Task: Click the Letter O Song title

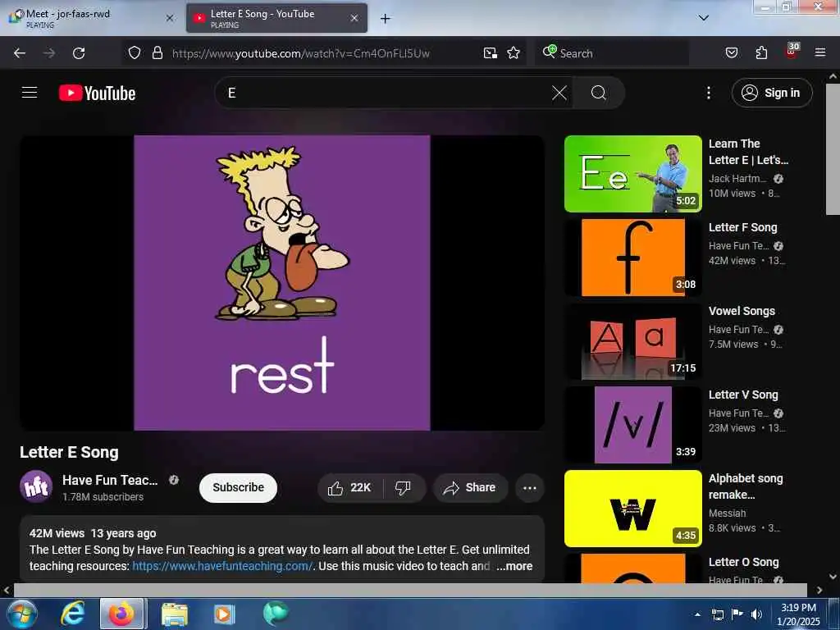Action: 743,562
